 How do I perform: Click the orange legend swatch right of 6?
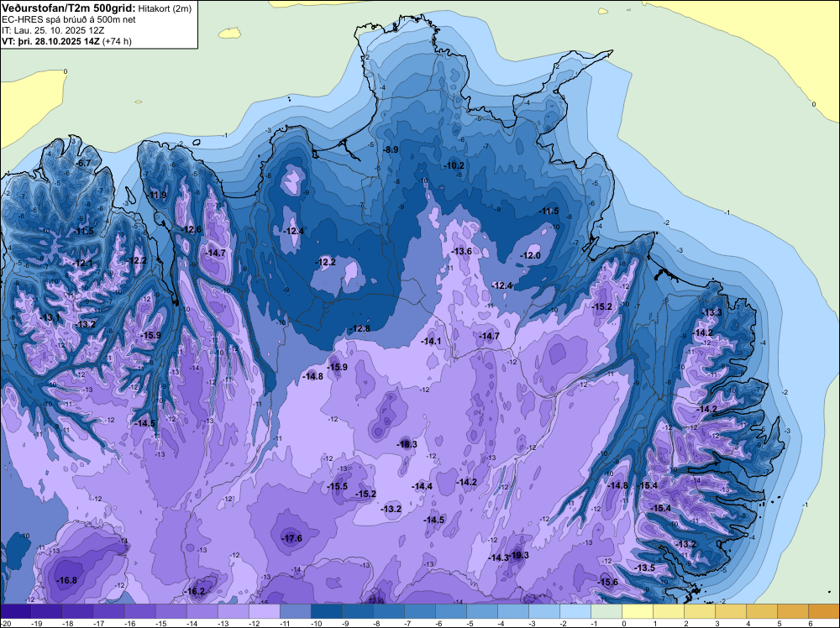pyautogui.click(x=823, y=611)
